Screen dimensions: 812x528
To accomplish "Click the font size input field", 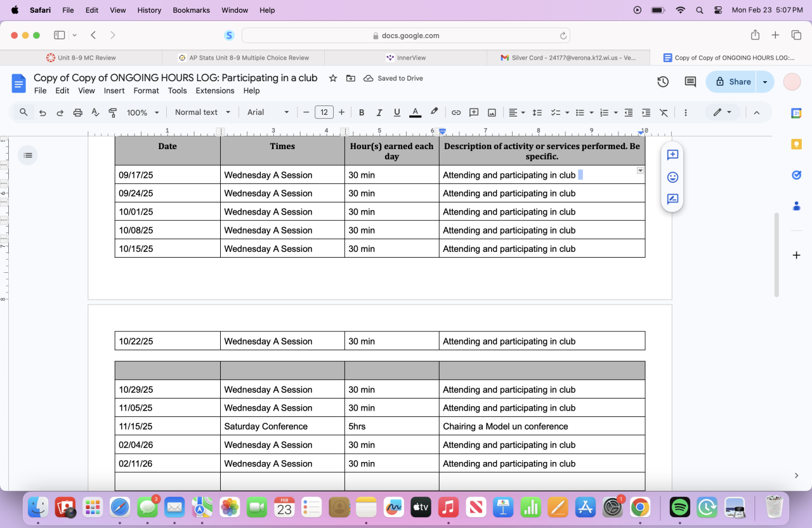I will click(324, 112).
